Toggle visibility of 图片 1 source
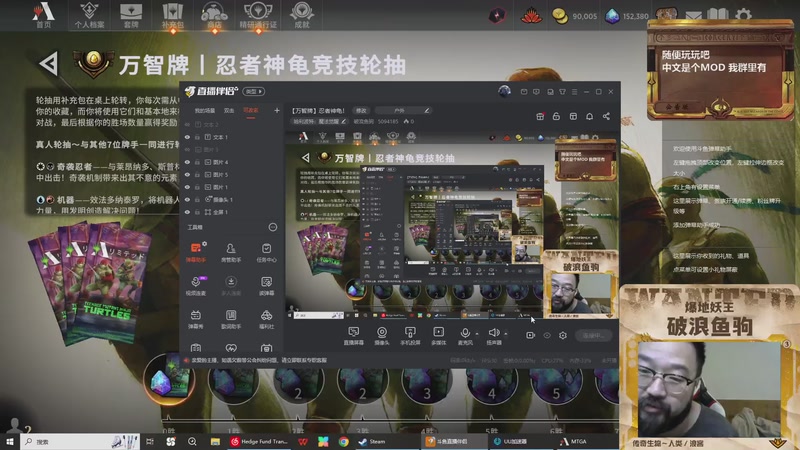 tap(187, 187)
